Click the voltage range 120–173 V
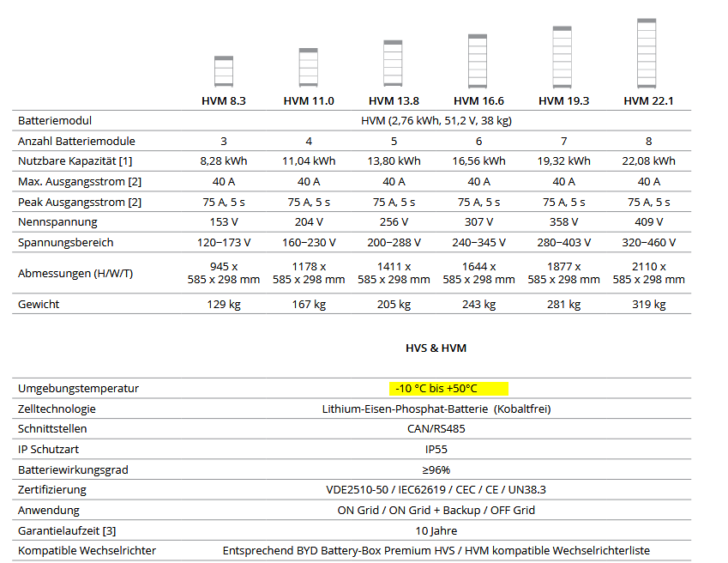 pos(224,243)
